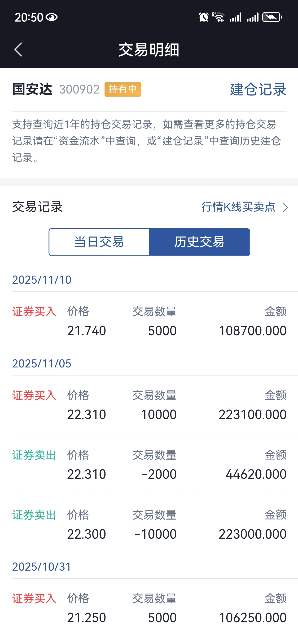Image resolution: width=298 pixels, height=644 pixels.
Task: Select the 证券卖出 record of -2000 shares
Action: tap(149, 465)
